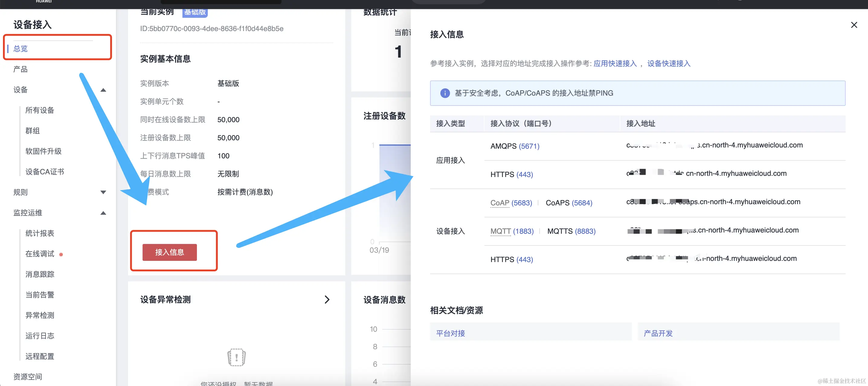Select 总览 in the sidebar

tap(20, 49)
